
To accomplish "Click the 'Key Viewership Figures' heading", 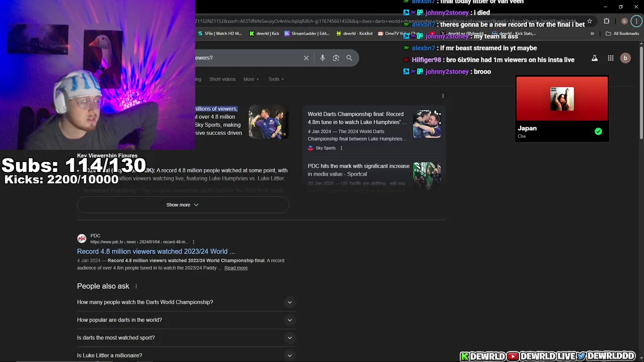I will point(107,156).
